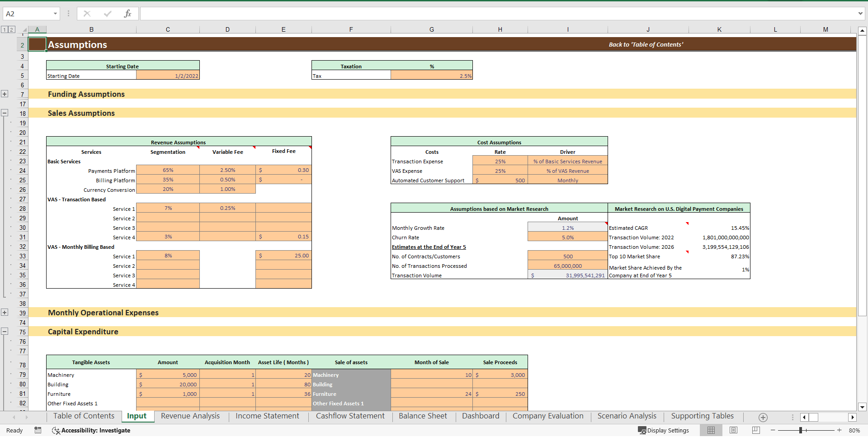Open the Name Box dropdown
Screen dimensions: 868x437
click(x=56, y=13)
